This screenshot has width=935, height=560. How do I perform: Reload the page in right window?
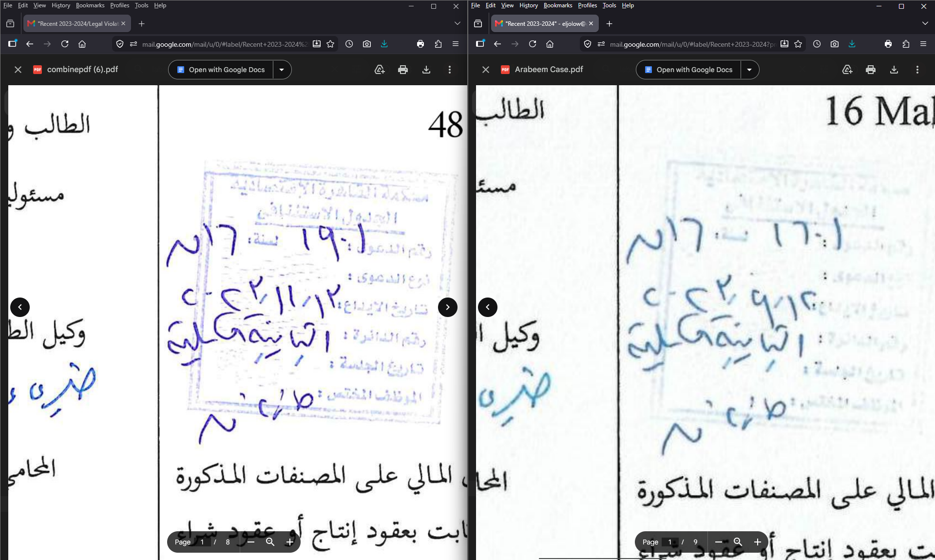point(533,44)
